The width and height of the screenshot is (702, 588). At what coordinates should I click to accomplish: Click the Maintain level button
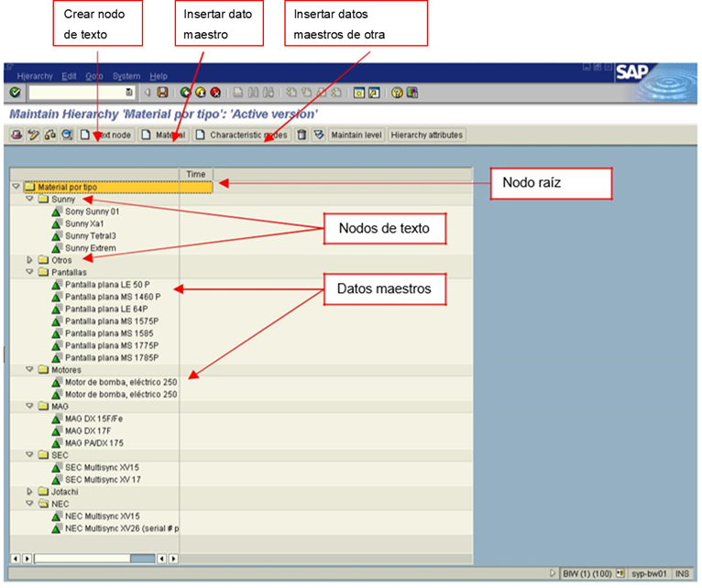pos(356,136)
